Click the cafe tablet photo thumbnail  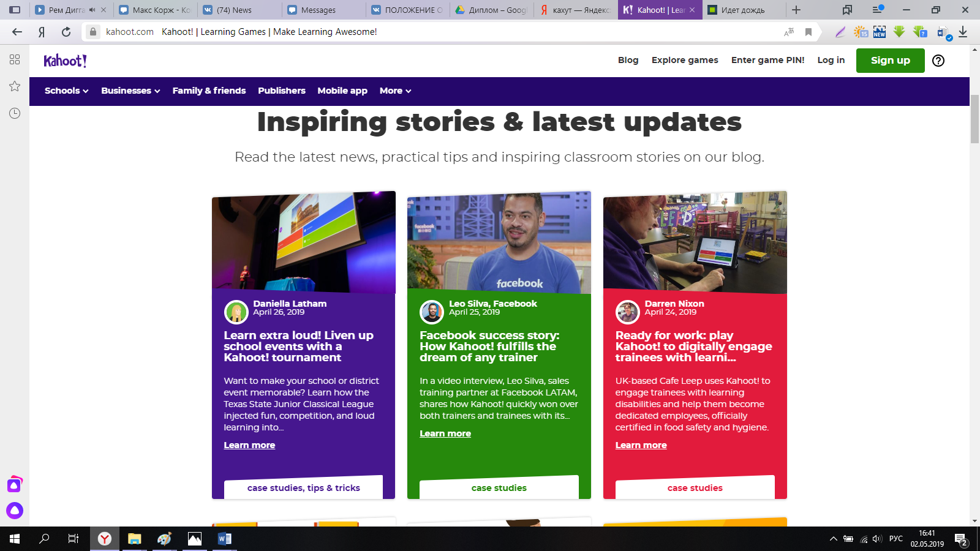(x=695, y=242)
